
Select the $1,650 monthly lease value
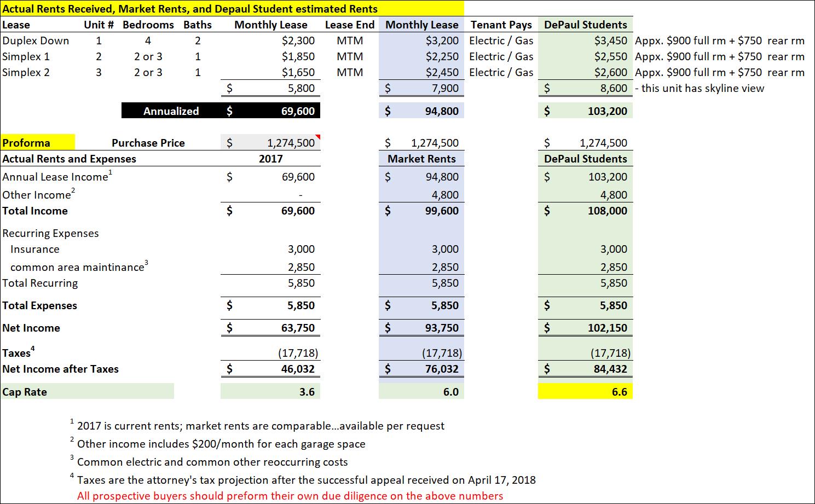(x=298, y=72)
